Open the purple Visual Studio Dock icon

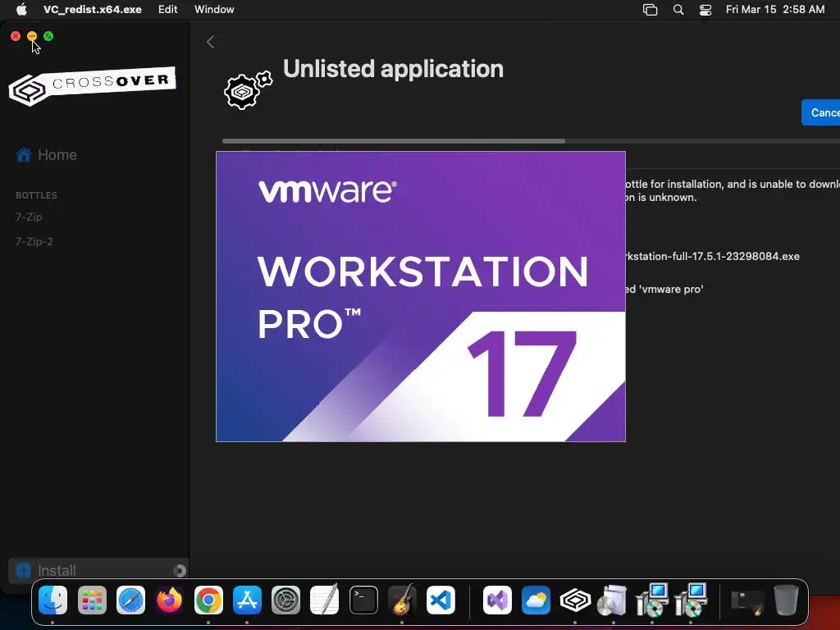click(497, 600)
